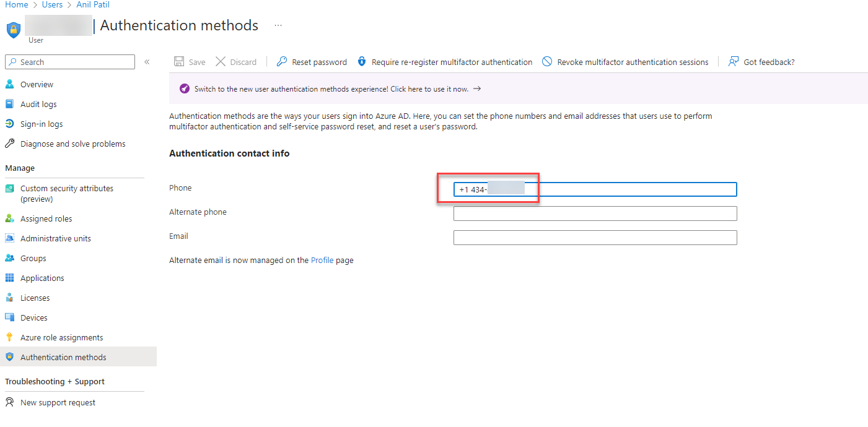The height and width of the screenshot is (427, 868).
Task: Open Azure role assignments
Action: [61, 337]
